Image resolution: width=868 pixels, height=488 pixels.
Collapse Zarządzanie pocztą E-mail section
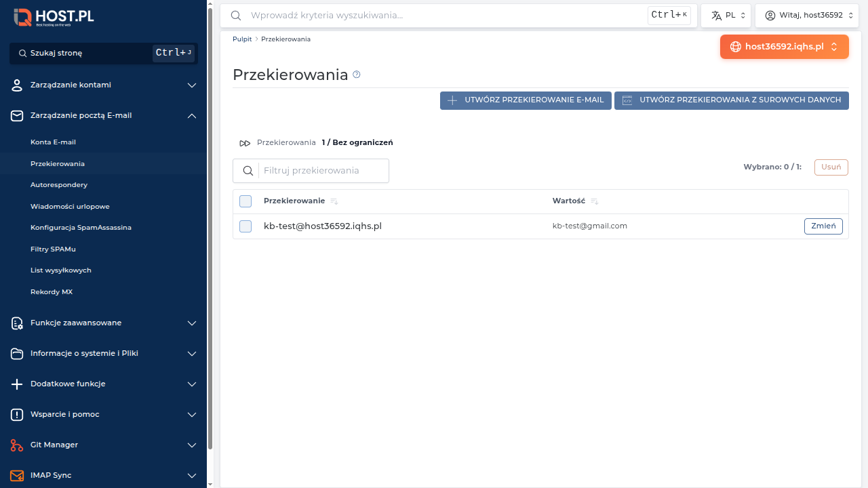point(192,116)
